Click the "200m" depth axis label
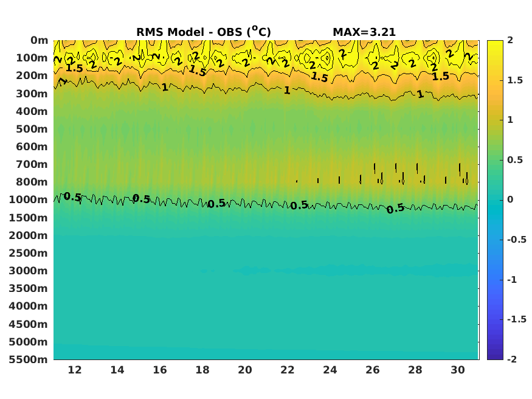Viewport: 532px width, 399px height. pos(32,75)
